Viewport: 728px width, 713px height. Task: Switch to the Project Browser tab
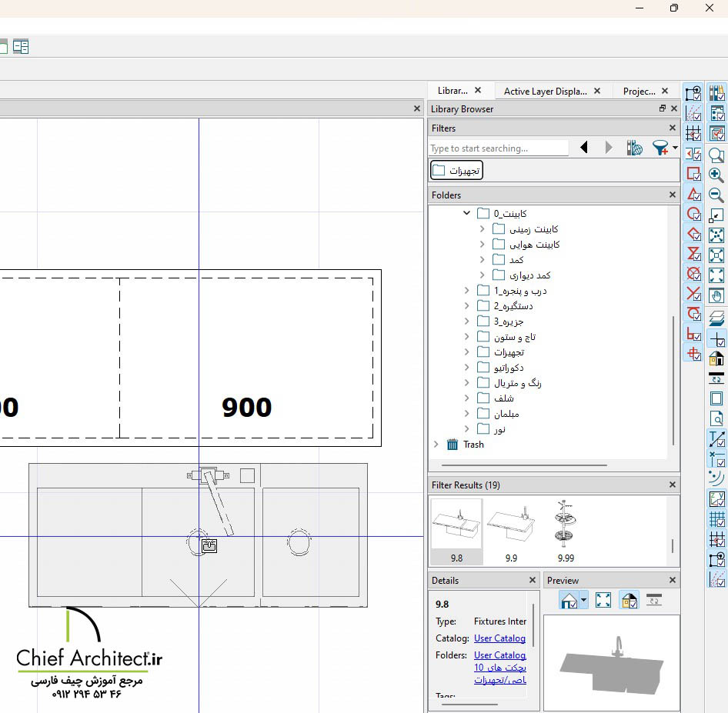[639, 91]
